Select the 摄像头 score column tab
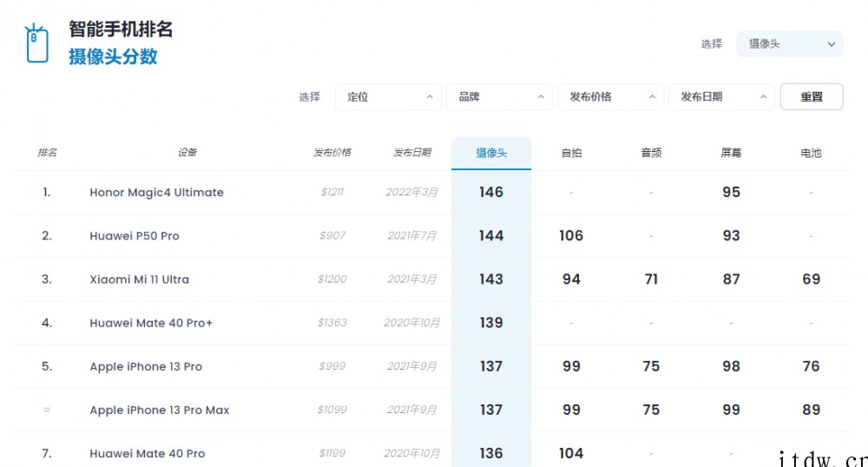868x467 pixels. coord(491,154)
